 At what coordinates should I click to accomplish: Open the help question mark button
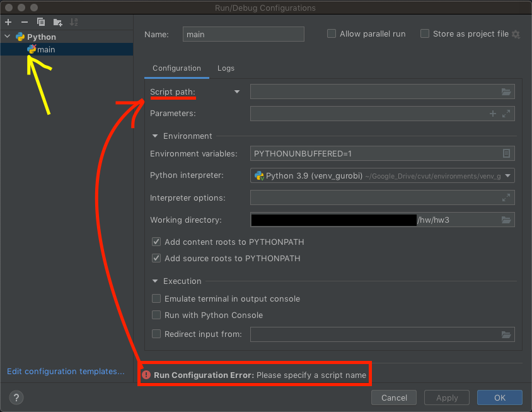coord(17,397)
